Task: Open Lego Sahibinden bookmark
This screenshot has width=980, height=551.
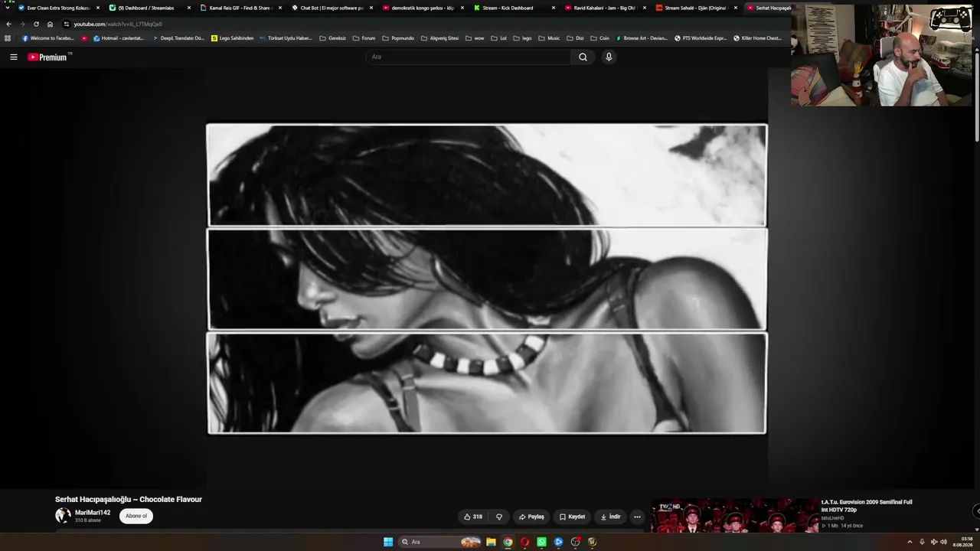Action: point(232,38)
